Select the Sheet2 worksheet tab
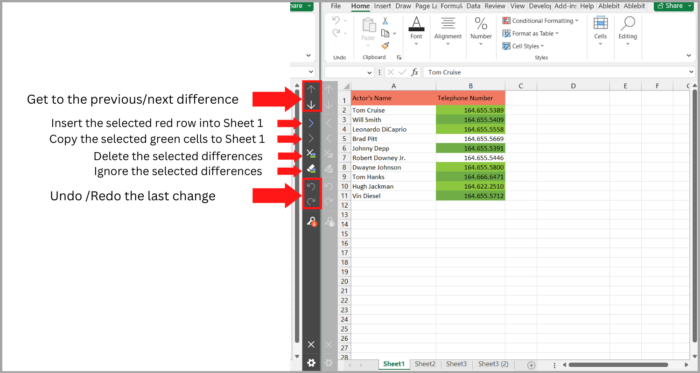 click(x=425, y=364)
